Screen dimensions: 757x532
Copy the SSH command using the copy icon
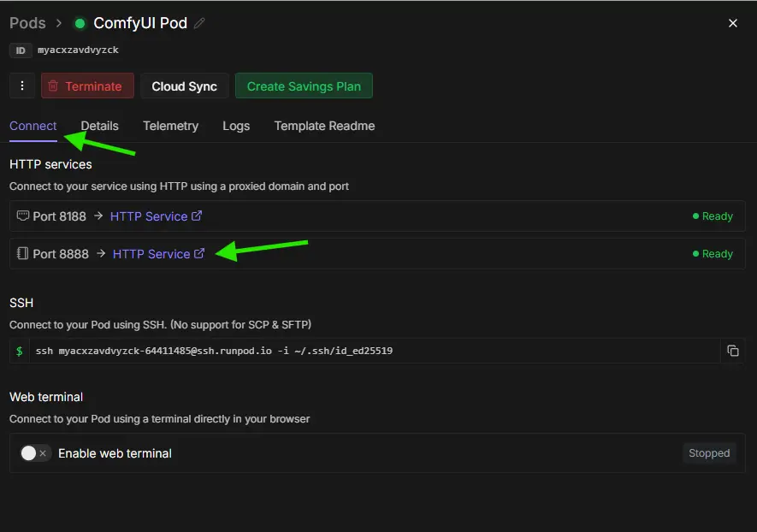pos(732,351)
